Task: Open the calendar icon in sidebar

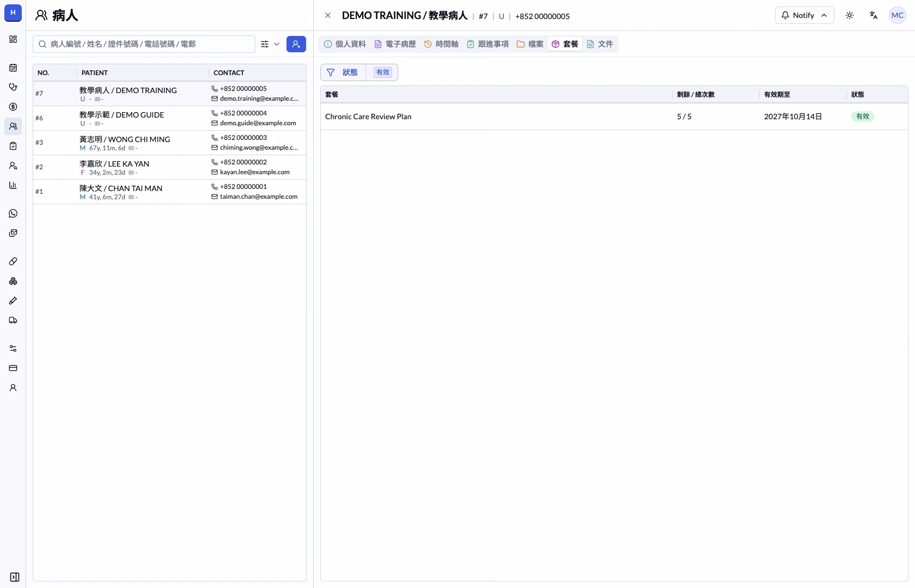Action: 13,68
